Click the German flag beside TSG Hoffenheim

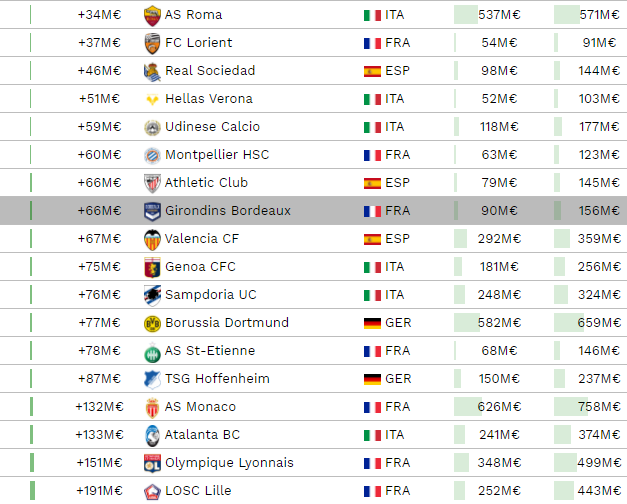point(372,379)
